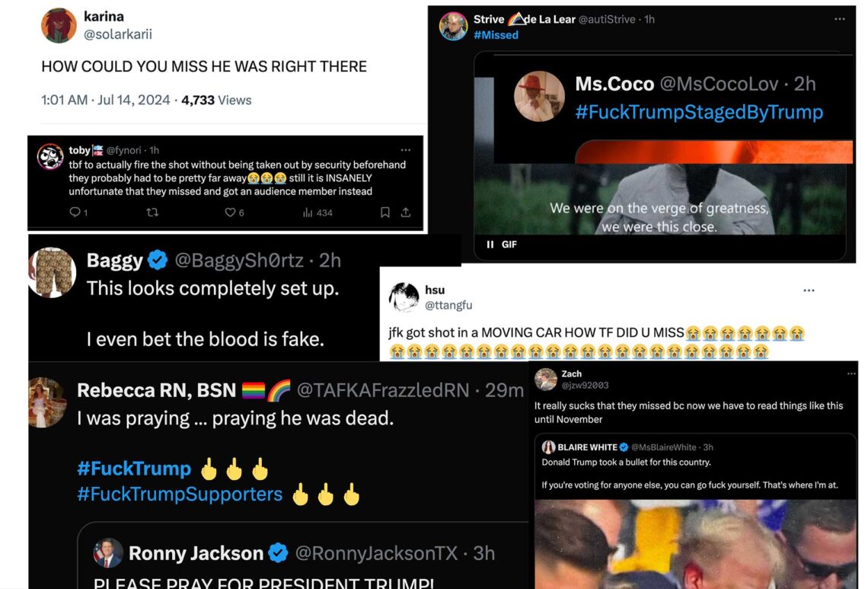The image size is (868, 589).
Task: Open the #FuckTrumpStagedByTrump hashtag
Action: (x=699, y=112)
